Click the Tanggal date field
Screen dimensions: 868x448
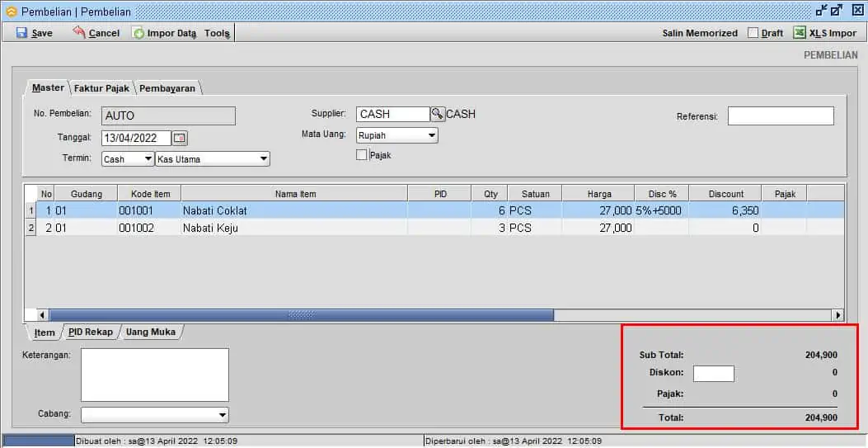pyautogui.click(x=136, y=139)
